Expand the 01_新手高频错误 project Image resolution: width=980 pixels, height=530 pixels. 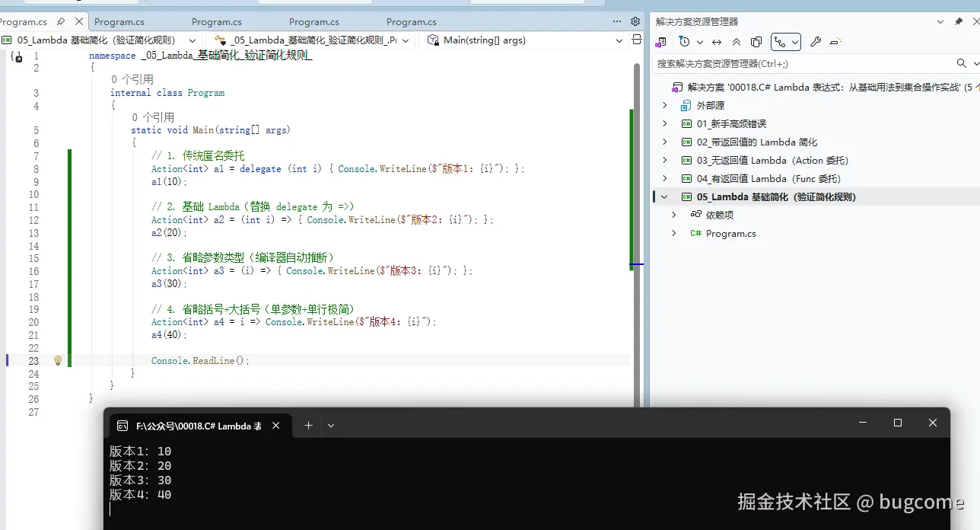click(x=665, y=123)
